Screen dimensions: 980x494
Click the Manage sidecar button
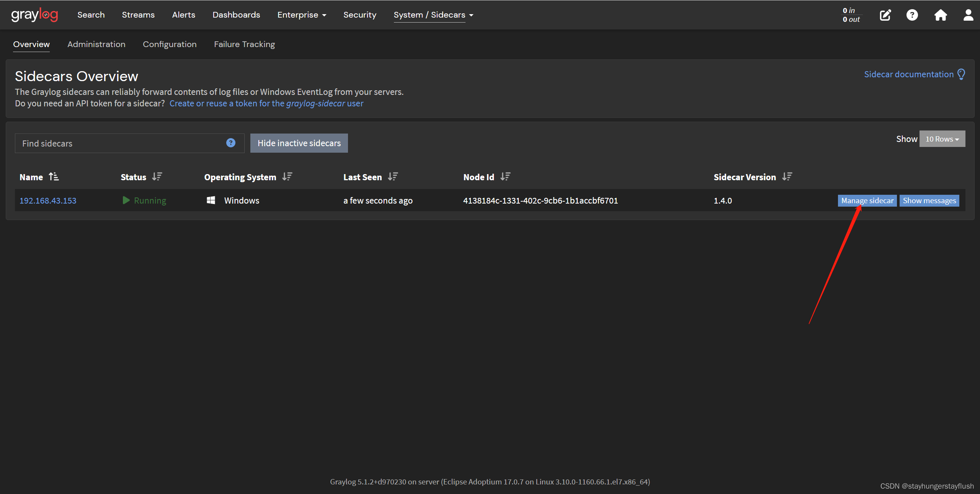(867, 201)
